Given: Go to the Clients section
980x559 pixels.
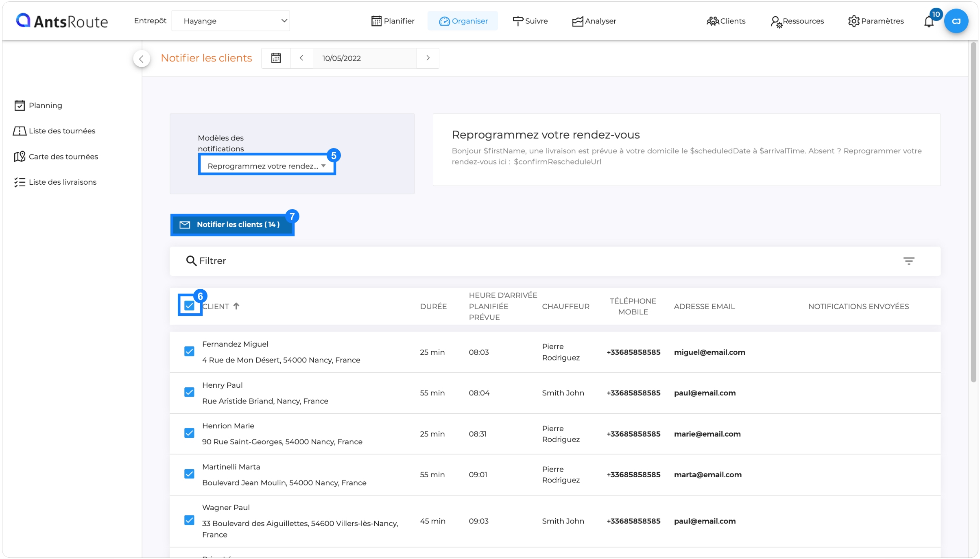Looking at the screenshot, I should tap(726, 21).
